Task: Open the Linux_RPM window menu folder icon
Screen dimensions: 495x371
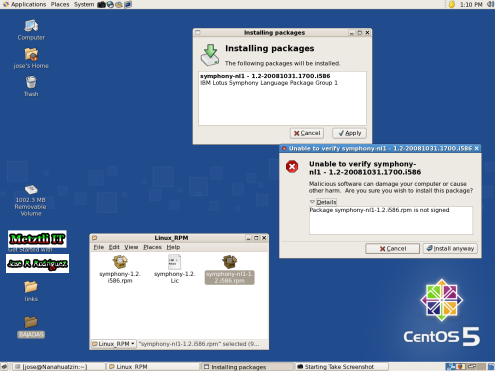Action: (94, 238)
